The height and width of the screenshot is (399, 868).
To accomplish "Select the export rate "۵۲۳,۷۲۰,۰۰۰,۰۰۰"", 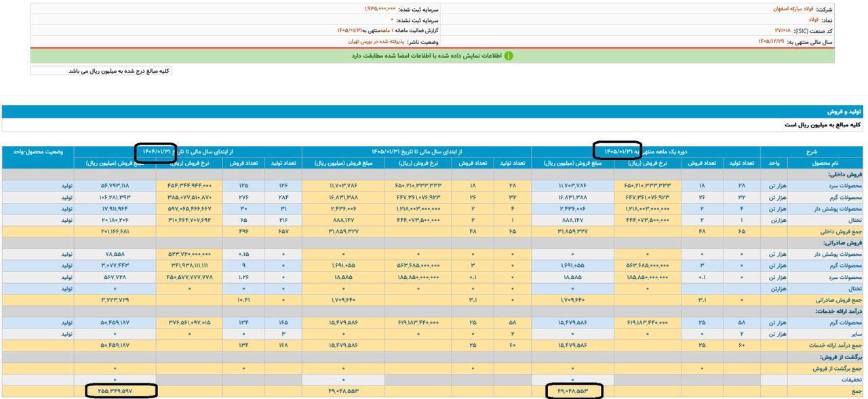I will coord(189,254).
